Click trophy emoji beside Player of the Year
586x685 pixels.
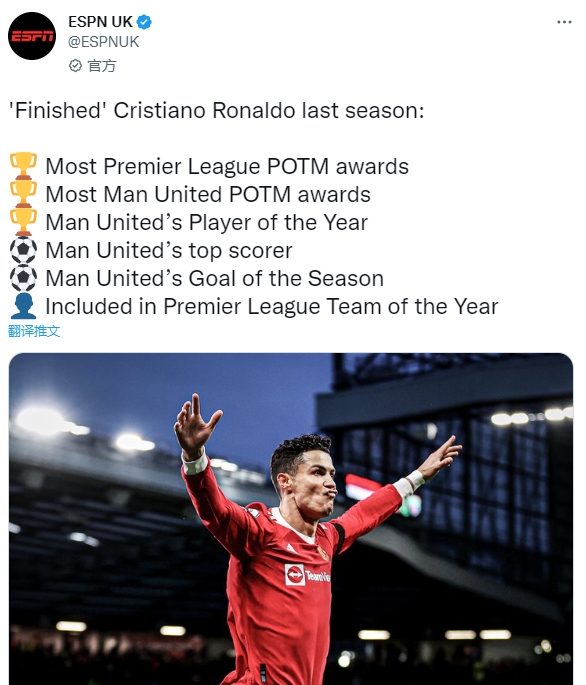[23, 222]
